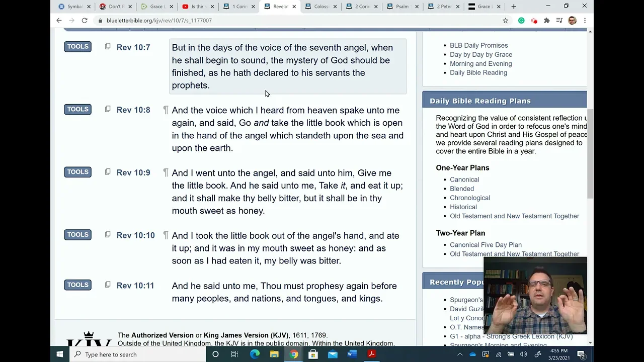Open TOOLS for Rev 10:11
Viewport: 644px width, 362px height.
point(77,285)
